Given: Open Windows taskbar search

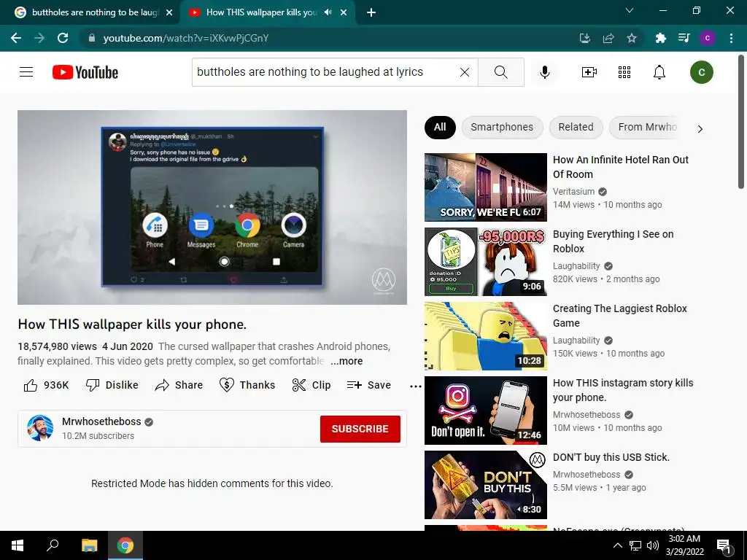Looking at the screenshot, I should (x=53, y=545).
